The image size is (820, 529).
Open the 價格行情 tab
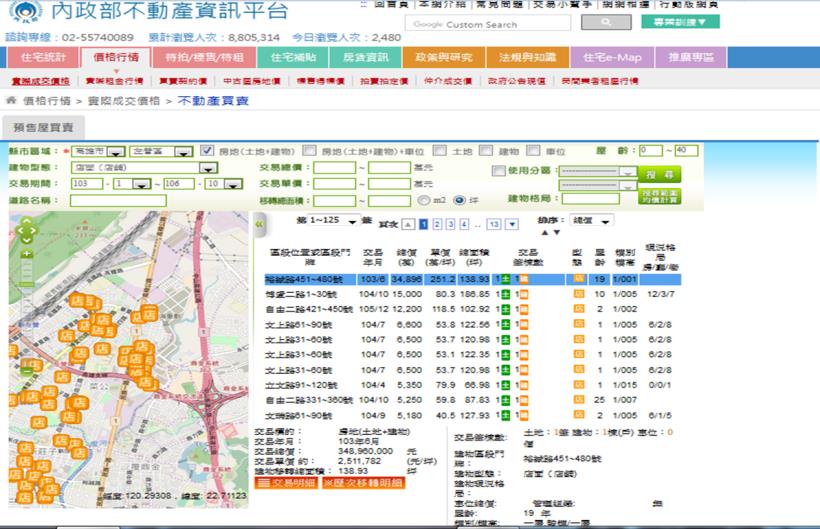(116, 58)
